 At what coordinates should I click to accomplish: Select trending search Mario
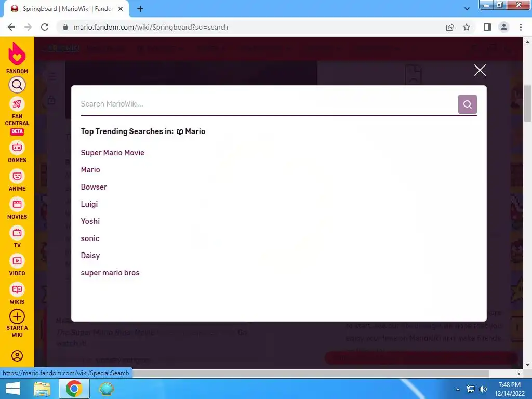tap(90, 170)
